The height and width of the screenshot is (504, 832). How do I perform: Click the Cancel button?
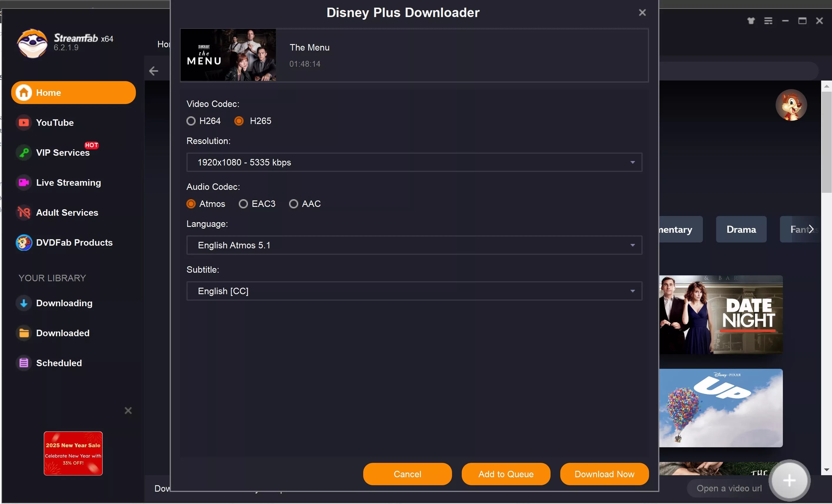point(407,474)
